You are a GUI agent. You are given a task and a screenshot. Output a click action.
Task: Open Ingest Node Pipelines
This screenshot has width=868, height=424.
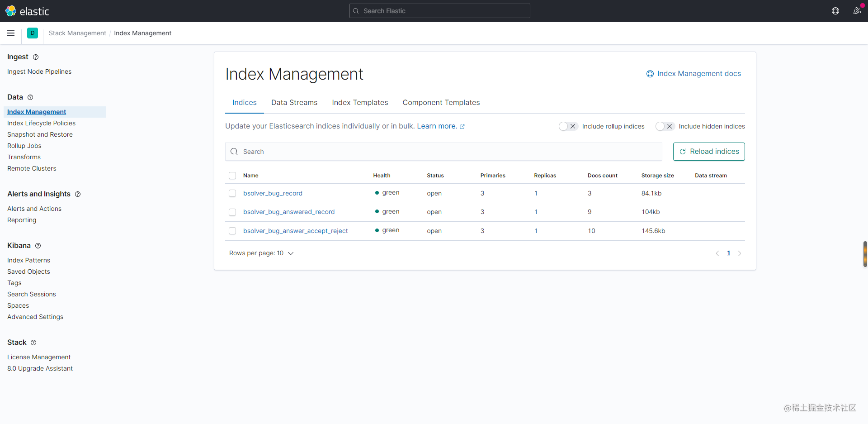[39, 71]
